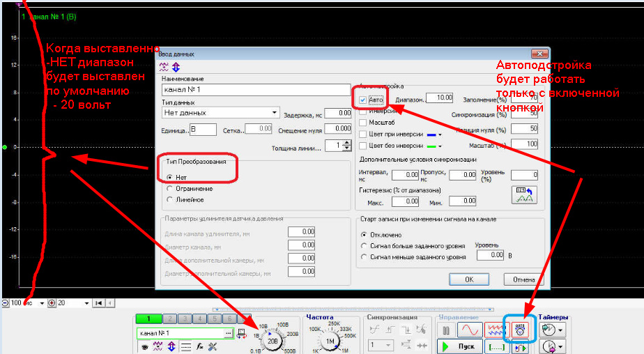Toggle the Цвет при инверсии checkbox
Viewport: 644px width, 354px height.
pyautogui.click(x=362, y=134)
